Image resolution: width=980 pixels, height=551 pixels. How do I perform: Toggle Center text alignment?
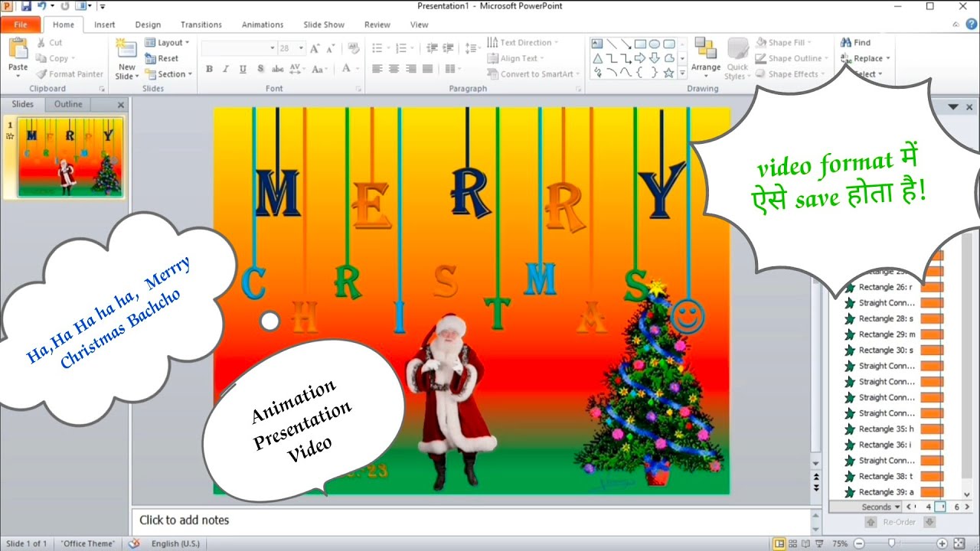[394, 69]
